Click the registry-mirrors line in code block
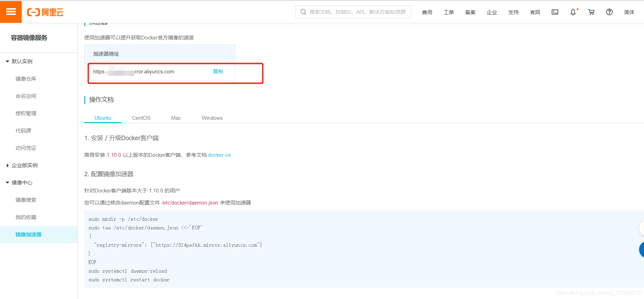 click(178, 245)
